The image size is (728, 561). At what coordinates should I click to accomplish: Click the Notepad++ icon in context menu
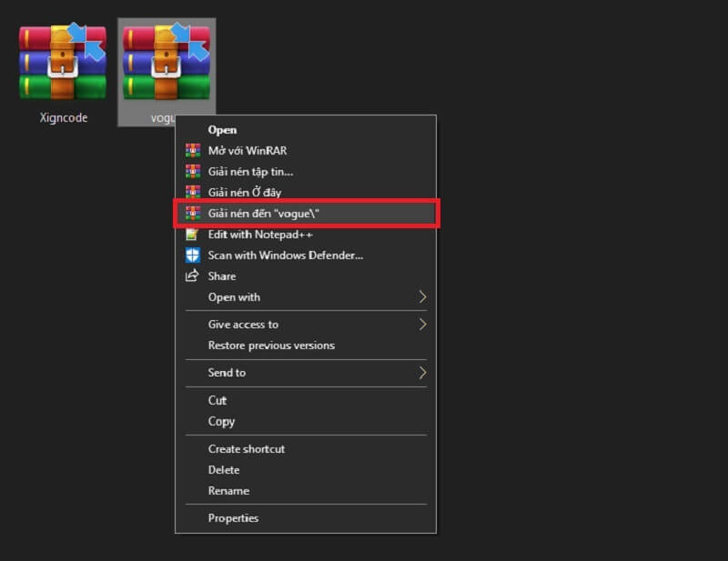tap(192, 235)
